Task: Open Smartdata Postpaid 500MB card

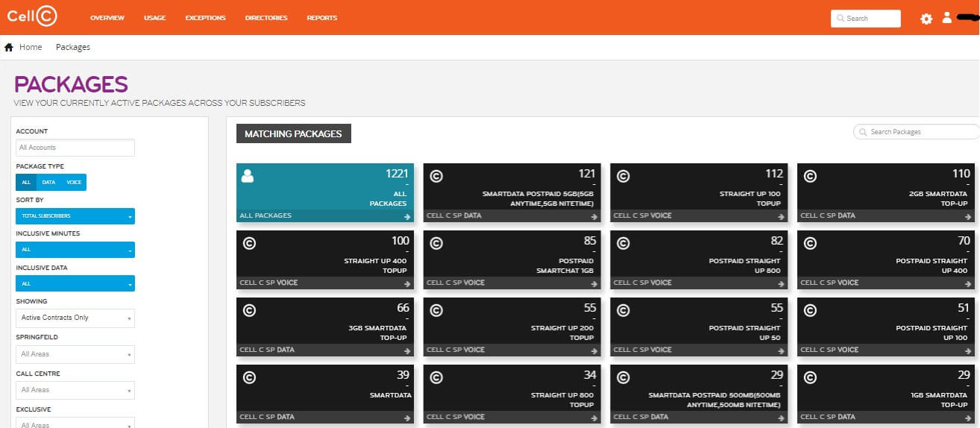Action: [x=700, y=394]
